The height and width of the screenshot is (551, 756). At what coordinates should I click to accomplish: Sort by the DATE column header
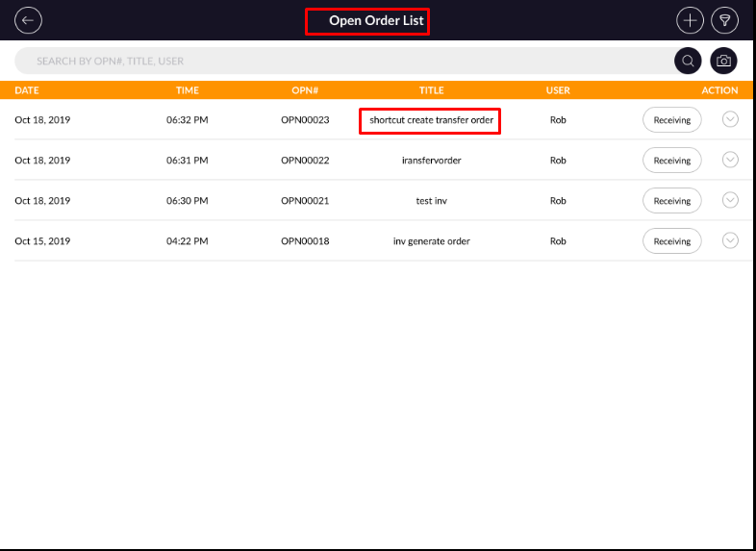[x=27, y=90]
